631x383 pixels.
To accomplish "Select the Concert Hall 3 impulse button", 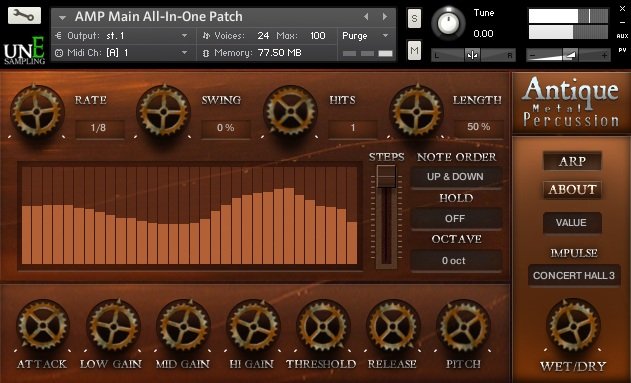I will 574,276.
